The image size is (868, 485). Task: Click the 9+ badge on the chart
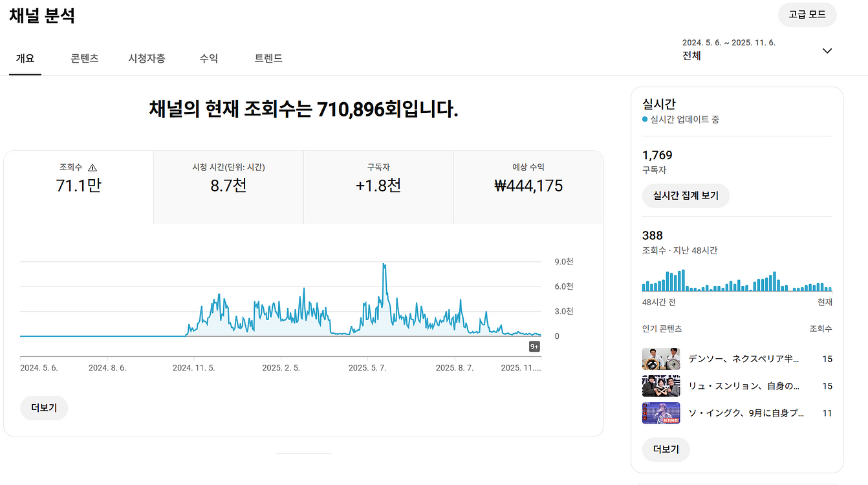tap(533, 346)
